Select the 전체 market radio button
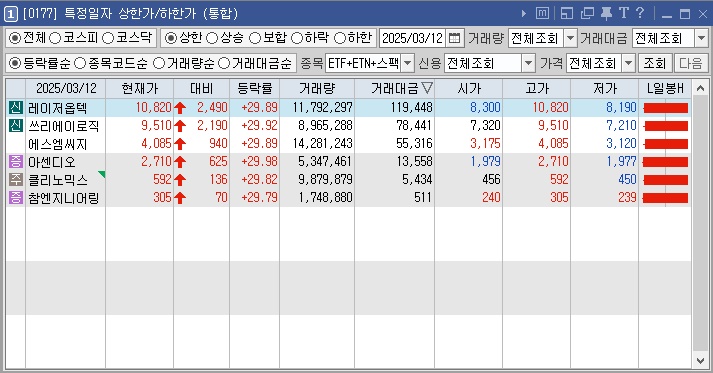 [15, 38]
